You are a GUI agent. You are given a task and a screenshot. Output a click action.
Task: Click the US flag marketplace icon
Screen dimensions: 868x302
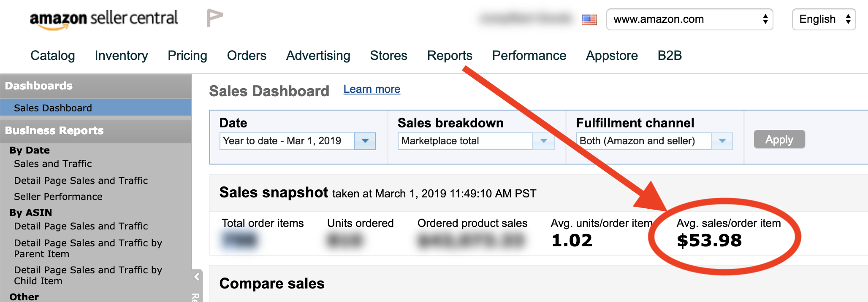(589, 19)
